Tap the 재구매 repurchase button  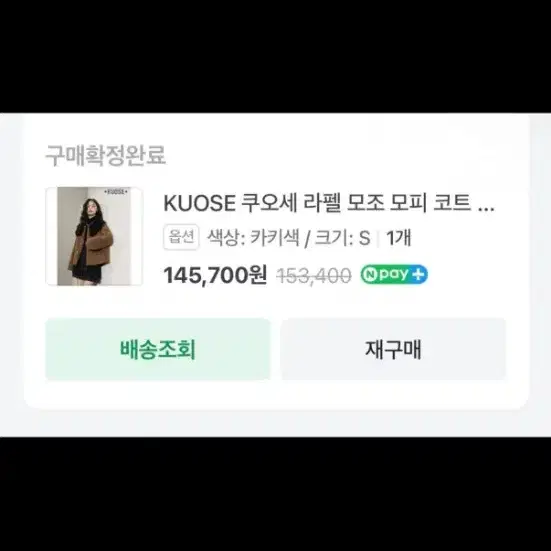(393, 349)
